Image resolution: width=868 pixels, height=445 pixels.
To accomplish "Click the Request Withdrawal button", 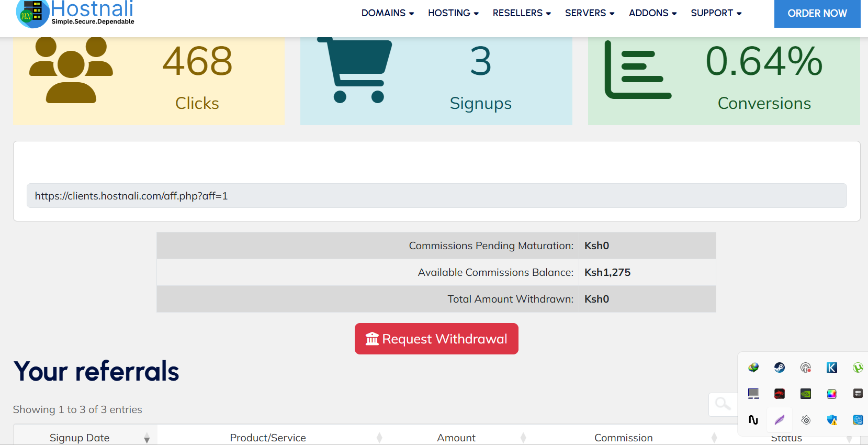I will [436, 339].
